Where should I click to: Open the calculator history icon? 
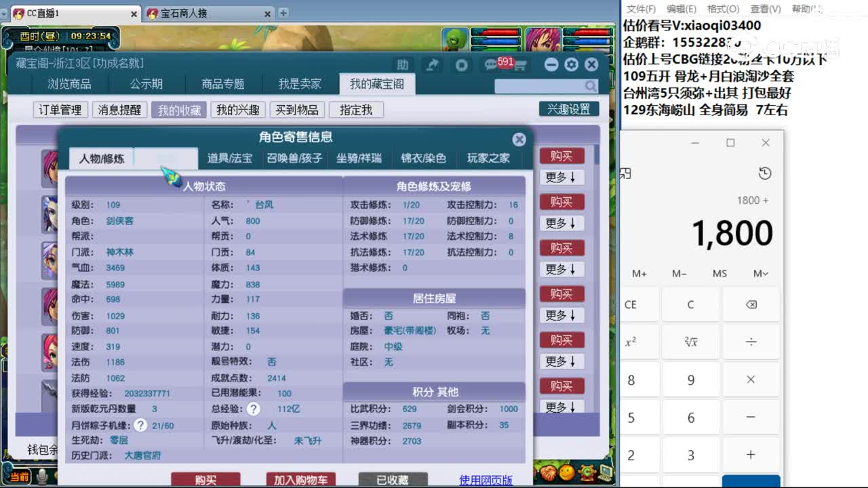point(765,174)
